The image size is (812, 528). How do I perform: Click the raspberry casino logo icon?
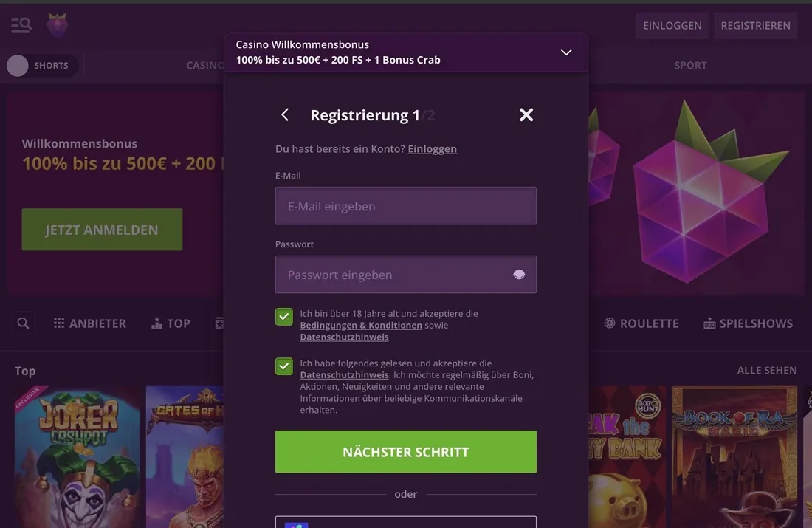click(58, 26)
